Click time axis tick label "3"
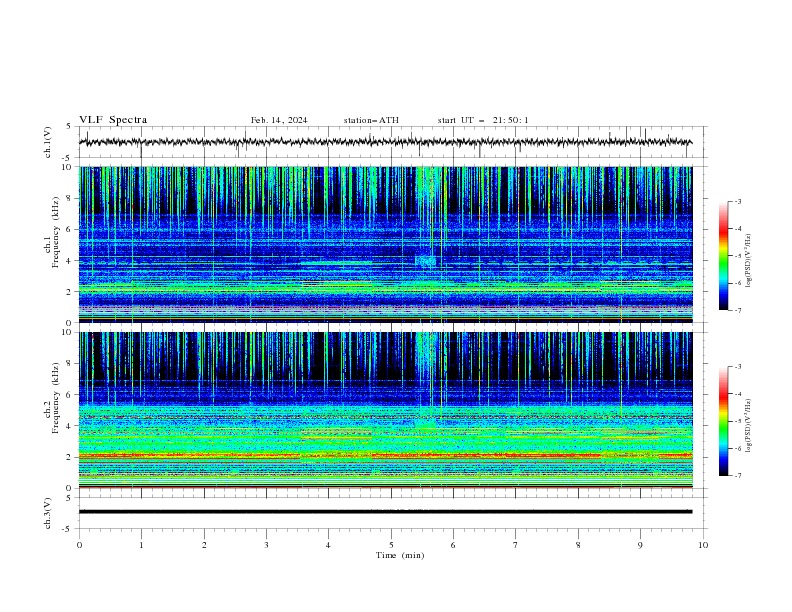Screen dimensions: 792x612 (266, 545)
